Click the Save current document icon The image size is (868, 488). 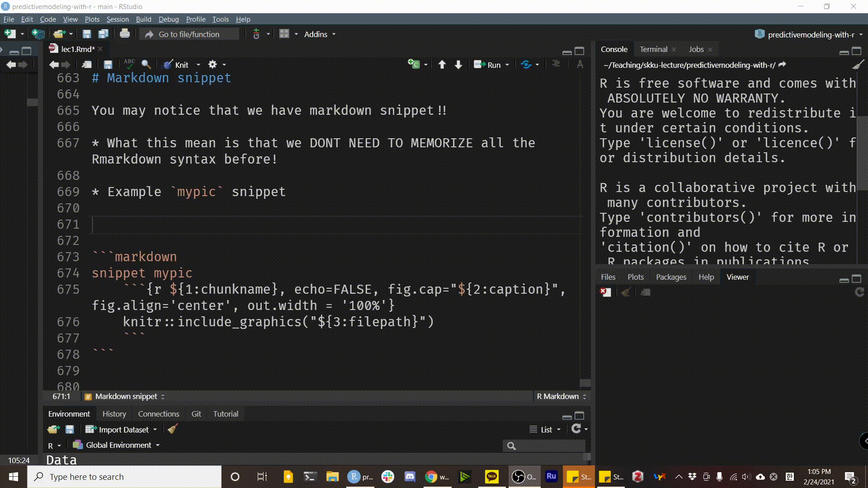tap(86, 34)
